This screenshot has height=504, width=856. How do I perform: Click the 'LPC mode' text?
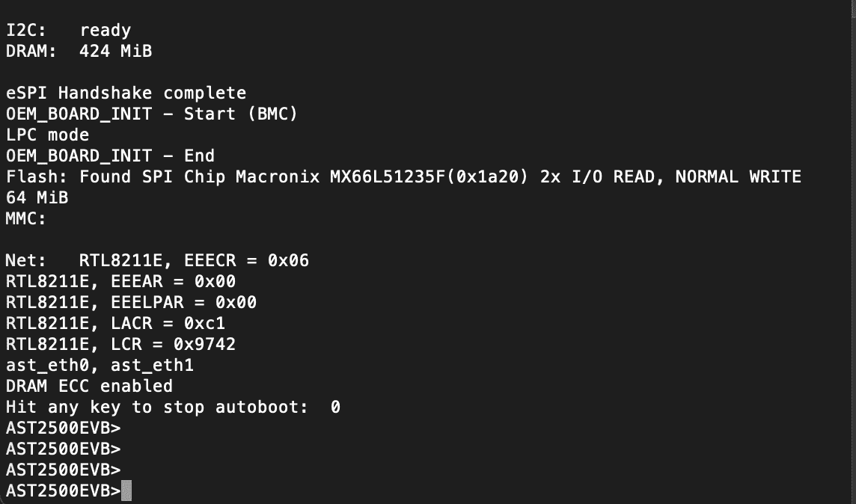(x=47, y=135)
